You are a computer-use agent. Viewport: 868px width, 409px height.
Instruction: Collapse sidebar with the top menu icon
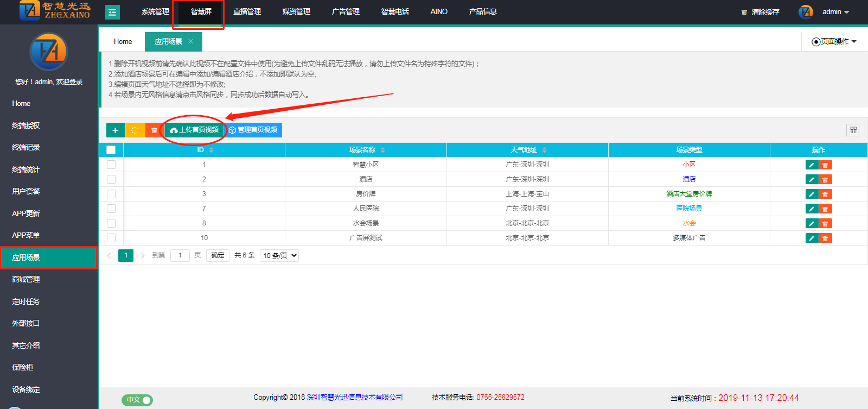click(112, 12)
